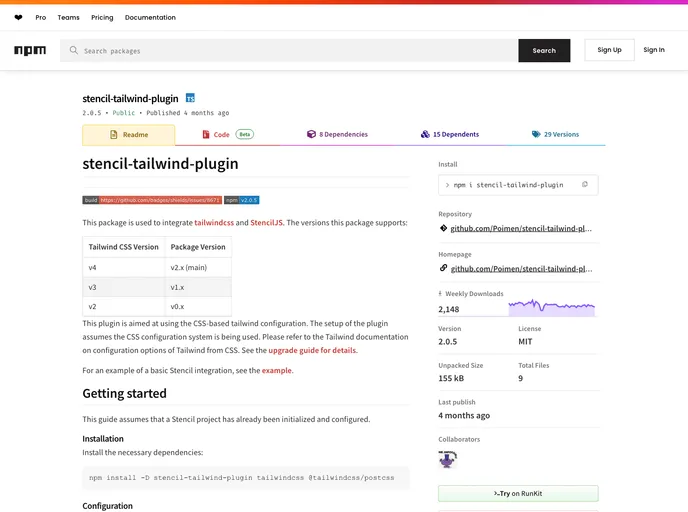Click the Sign In link
Screen dimensions: 688x512
pos(654,50)
